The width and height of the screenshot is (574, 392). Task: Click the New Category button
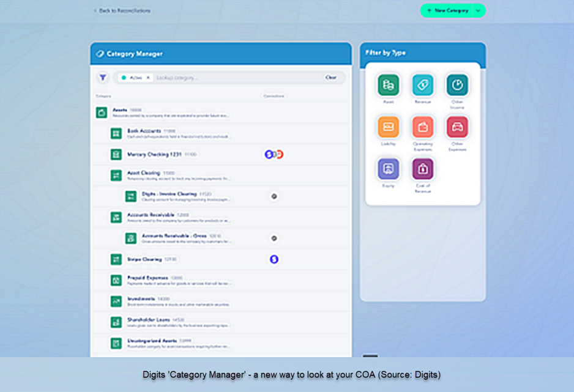pyautogui.click(x=447, y=10)
